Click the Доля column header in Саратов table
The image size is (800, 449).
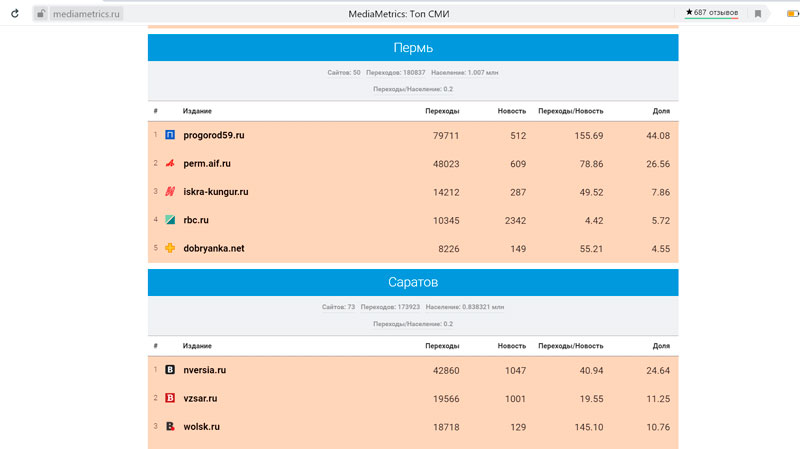(x=661, y=345)
